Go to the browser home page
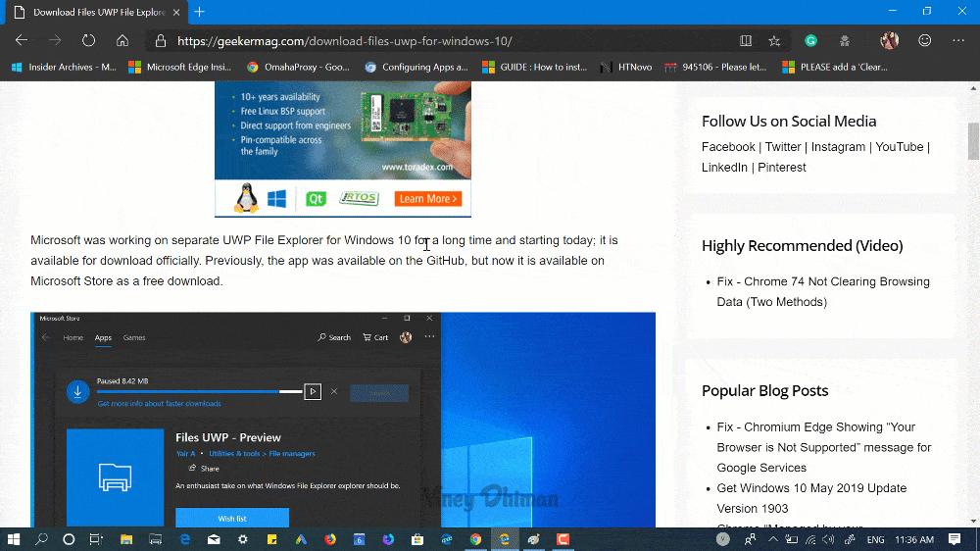 point(122,40)
